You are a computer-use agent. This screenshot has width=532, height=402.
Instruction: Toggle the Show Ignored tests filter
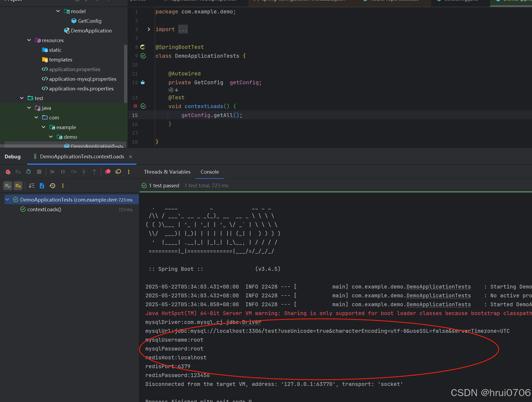18,186
